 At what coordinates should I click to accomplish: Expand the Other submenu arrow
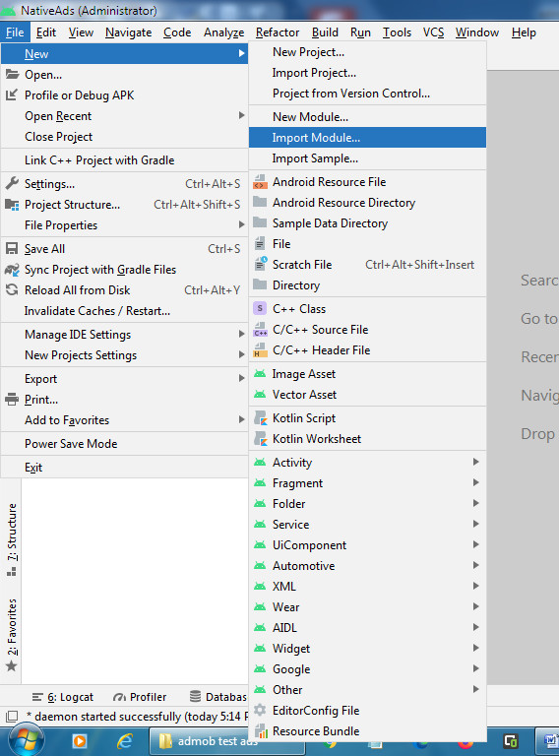click(476, 689)
